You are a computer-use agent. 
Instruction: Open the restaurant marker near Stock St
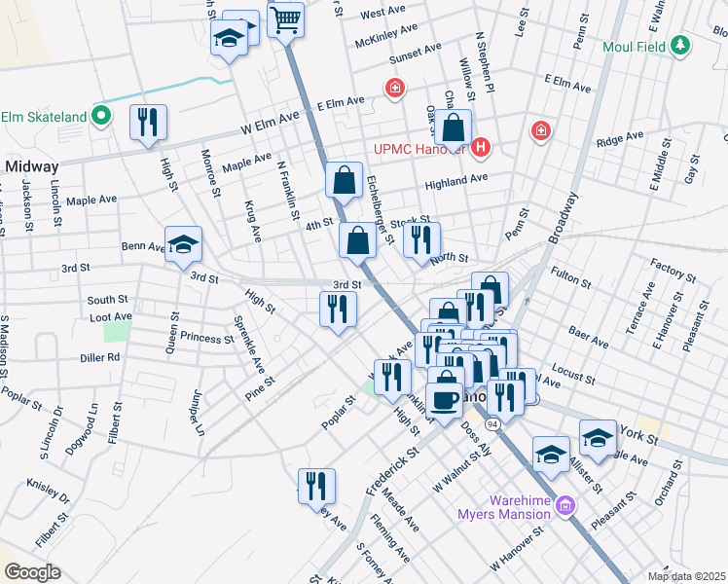pos(421,239)
